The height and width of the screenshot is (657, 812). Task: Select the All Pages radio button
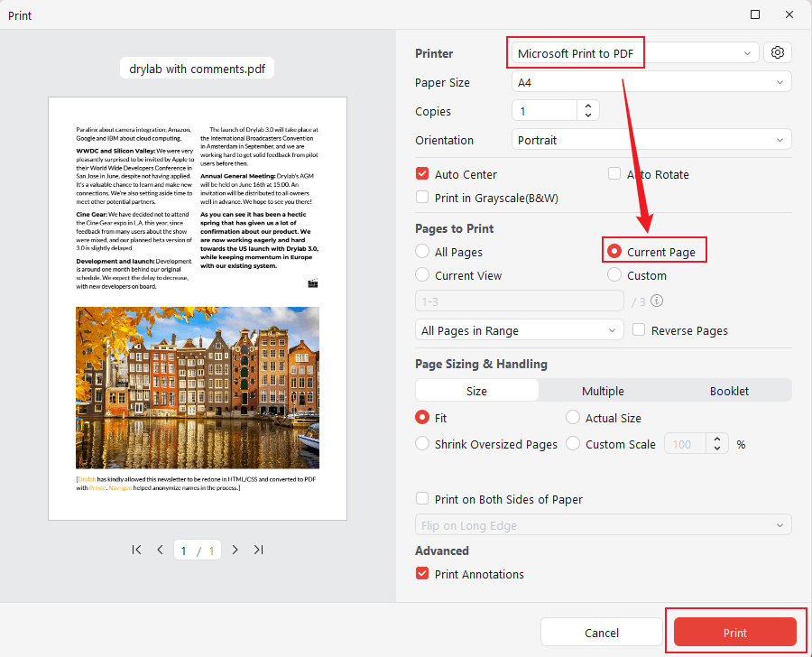tap(421, 251)
